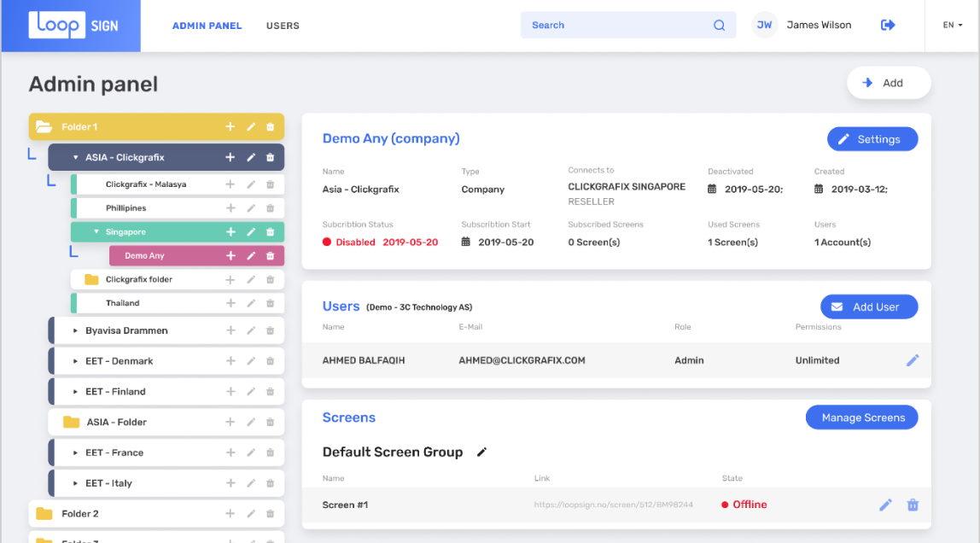This screenshot has height=543, width=980.
Task: Open the EN language dropdown
Action: click(x=952, y=26)
